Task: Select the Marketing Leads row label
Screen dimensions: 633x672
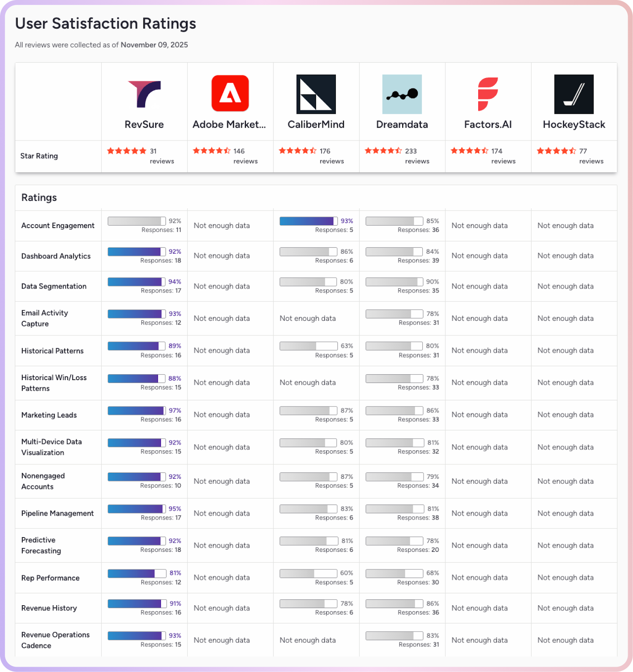Action: pyautogui.click(x=49, y=415)
